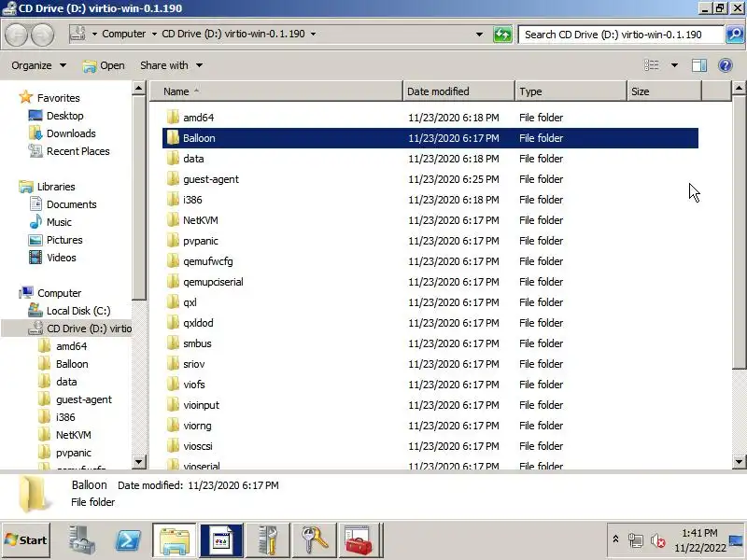Expand the Computer breadcrumb arrow

[154, 34]
